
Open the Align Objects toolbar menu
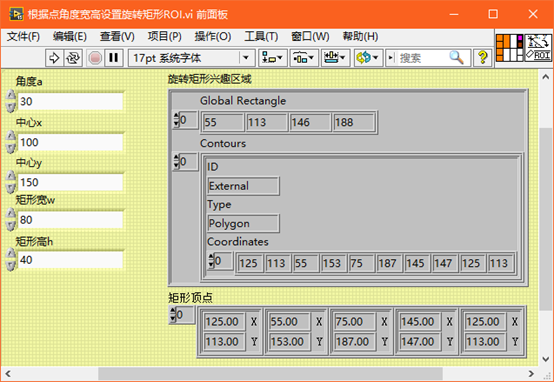click(272, 58)
